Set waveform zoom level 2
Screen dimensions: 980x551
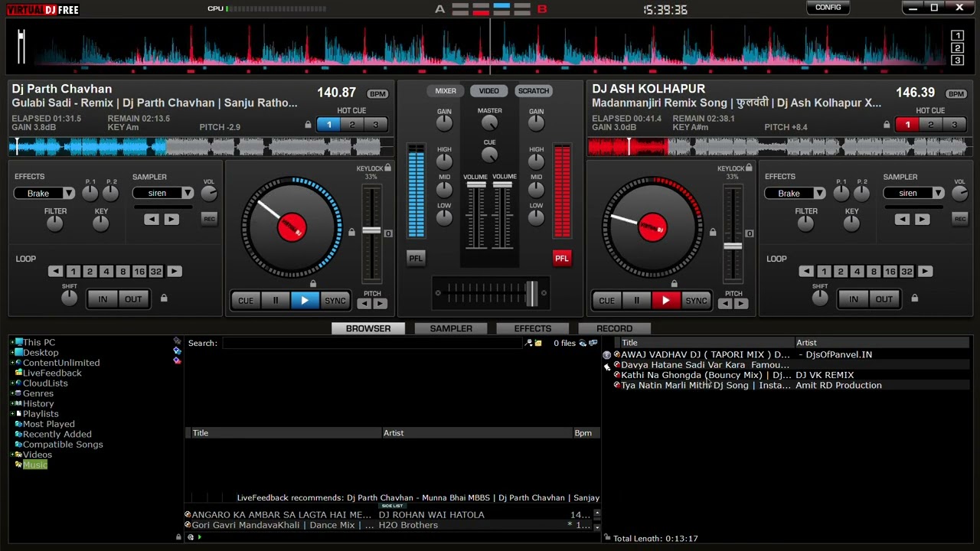coord(957,48)
